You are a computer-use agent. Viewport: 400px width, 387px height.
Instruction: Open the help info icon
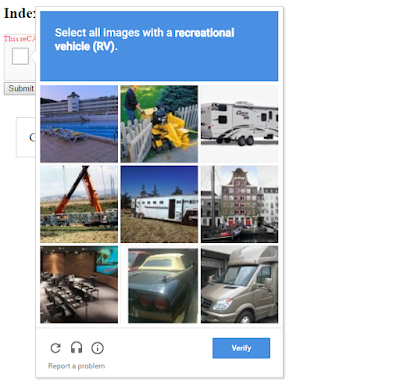coord(97,348)
